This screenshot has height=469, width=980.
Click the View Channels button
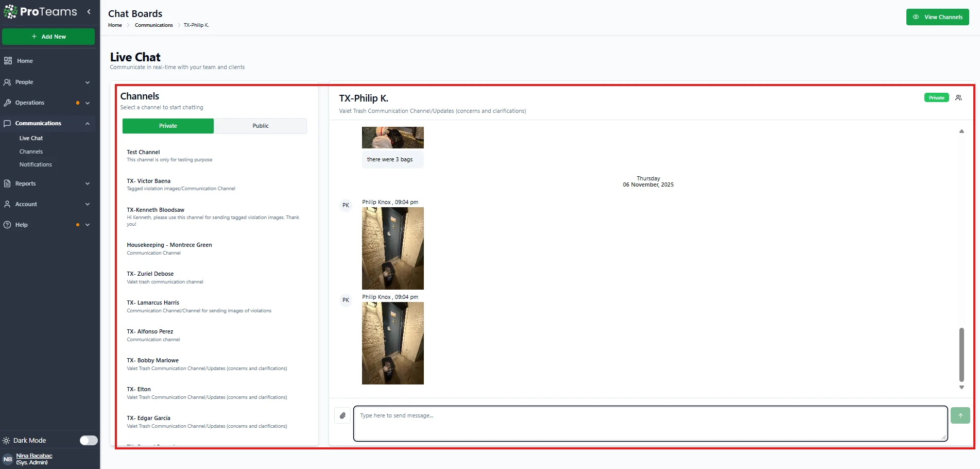pyautogui.click(x=937, y=17)
